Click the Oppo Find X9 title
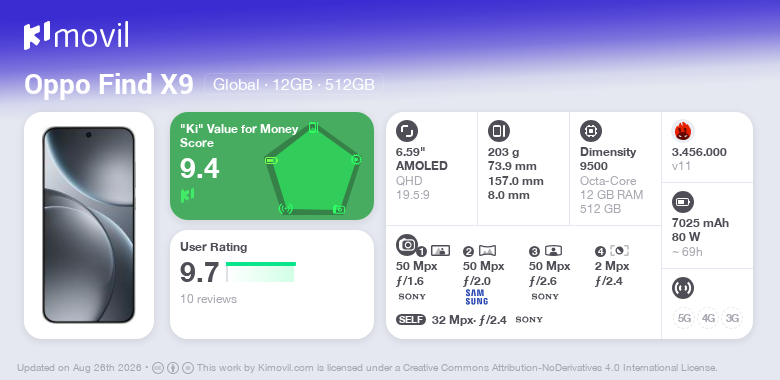Viewport: 780px width, 380px height. pos(109,84)
